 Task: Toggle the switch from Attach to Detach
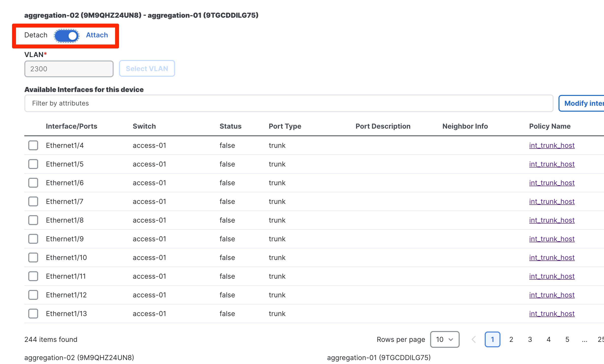point(66,36)
